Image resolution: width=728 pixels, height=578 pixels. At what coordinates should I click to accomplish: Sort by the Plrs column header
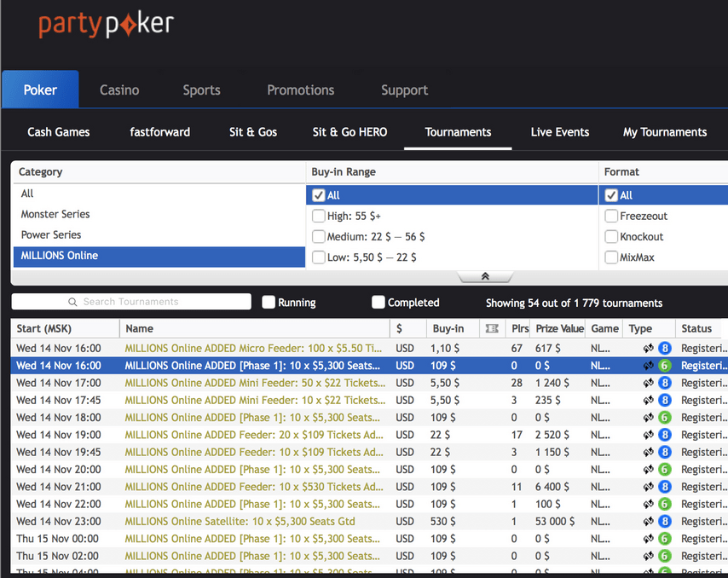point(518,329)
